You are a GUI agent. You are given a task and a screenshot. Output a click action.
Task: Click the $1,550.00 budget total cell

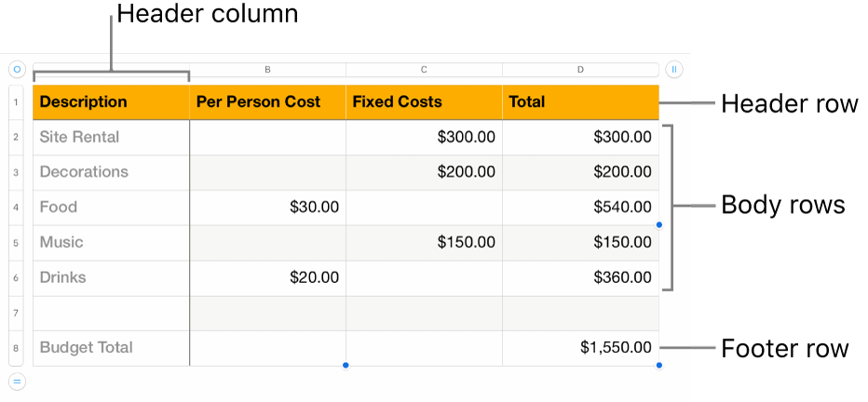(x=580, y=348)
